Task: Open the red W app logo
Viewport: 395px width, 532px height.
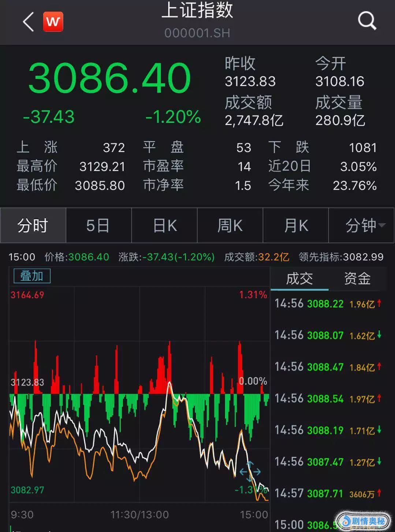Action: point(53,22)
